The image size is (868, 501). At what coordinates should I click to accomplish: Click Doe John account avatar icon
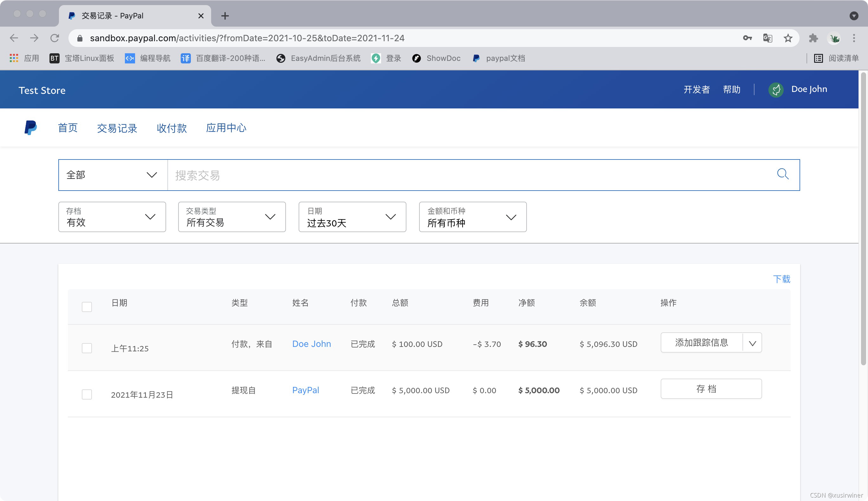coord(776,90)
